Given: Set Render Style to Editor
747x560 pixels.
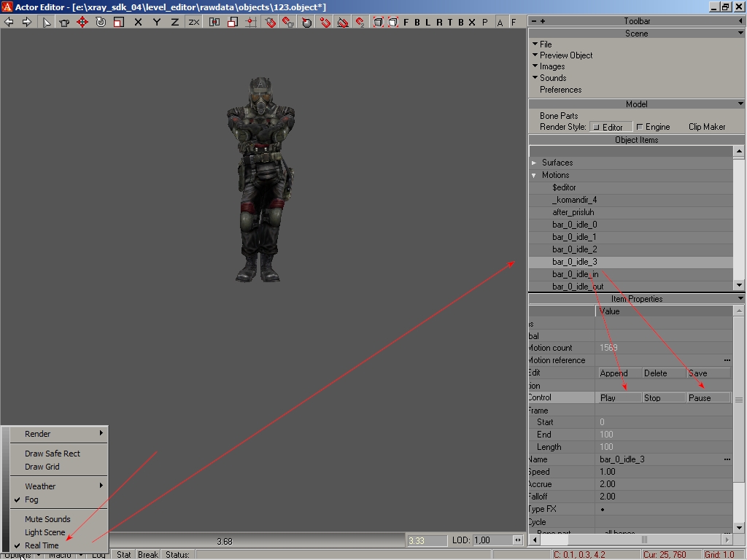Looking at the screenshot, I should click(611, 127).
